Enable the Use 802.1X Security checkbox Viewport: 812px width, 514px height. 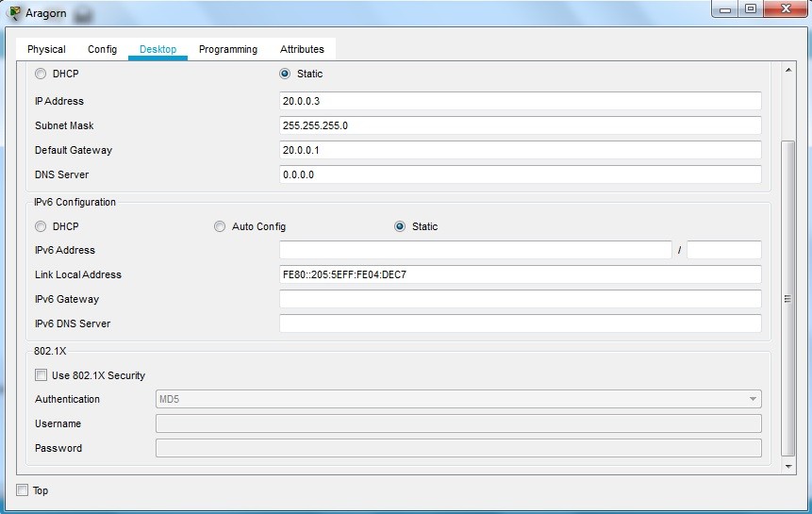tap(41, 374)
